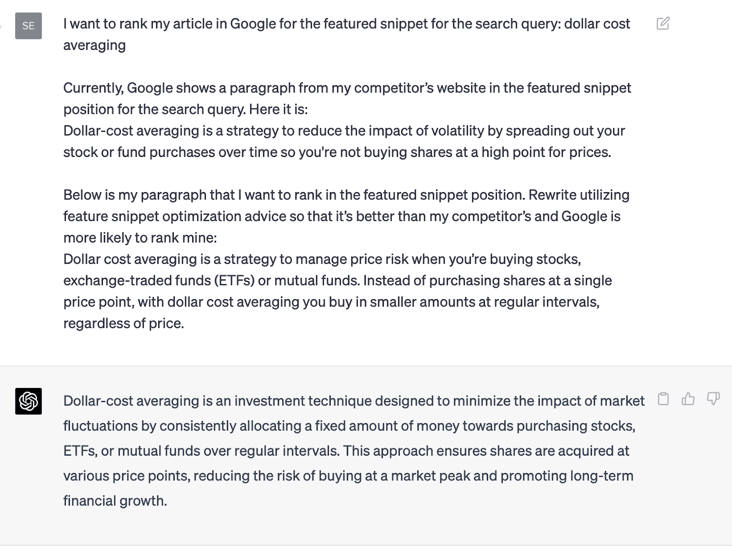
Task: Click 'regardless of price.' in the user prompt
Action: point(124,323)
